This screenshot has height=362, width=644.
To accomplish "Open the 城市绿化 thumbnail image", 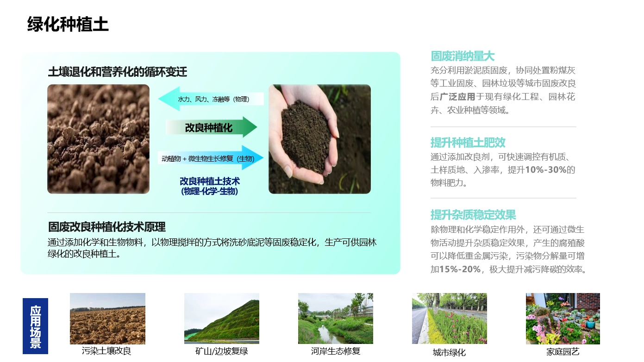I will (450, 318).
